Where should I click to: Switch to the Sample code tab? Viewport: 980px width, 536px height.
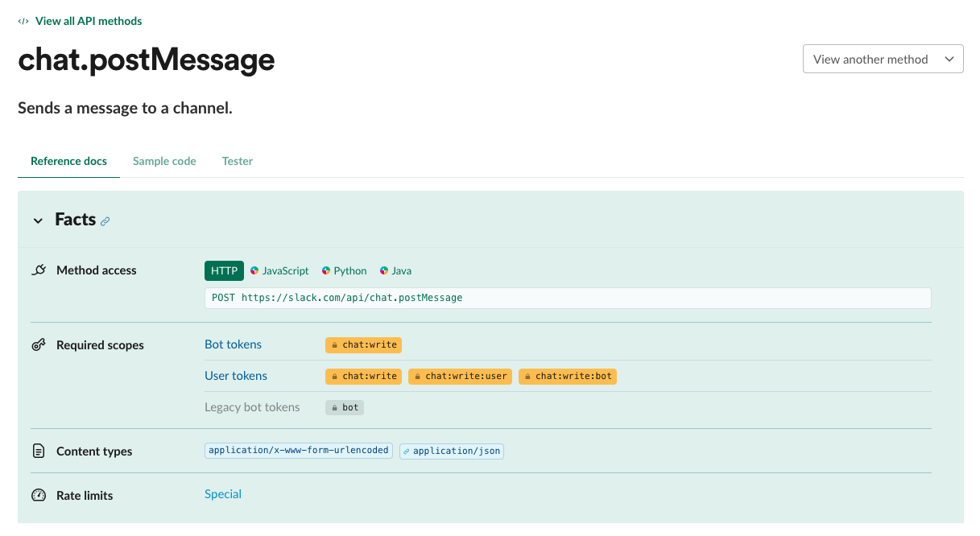click(x=164, y=161)
